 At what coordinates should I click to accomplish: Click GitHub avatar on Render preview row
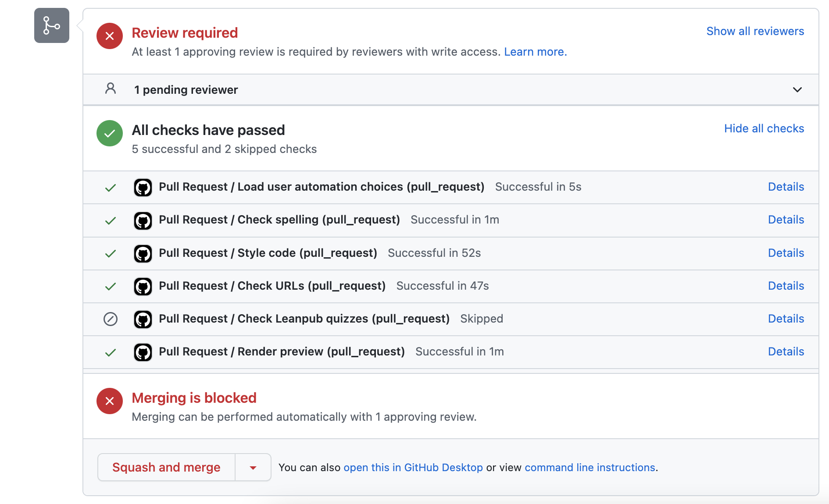(x=143, y=352)
